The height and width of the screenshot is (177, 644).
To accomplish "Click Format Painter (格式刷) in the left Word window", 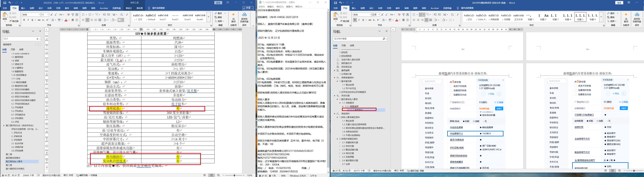I will 14,21.
